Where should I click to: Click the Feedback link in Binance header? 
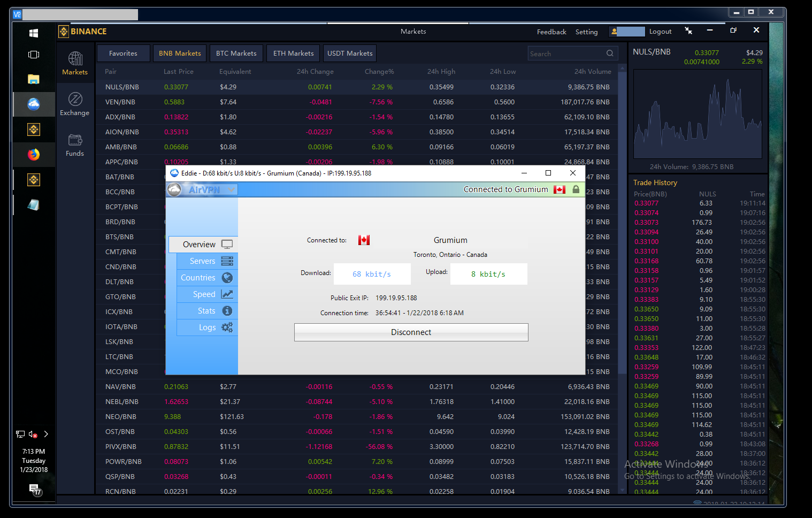click(551, 32)
